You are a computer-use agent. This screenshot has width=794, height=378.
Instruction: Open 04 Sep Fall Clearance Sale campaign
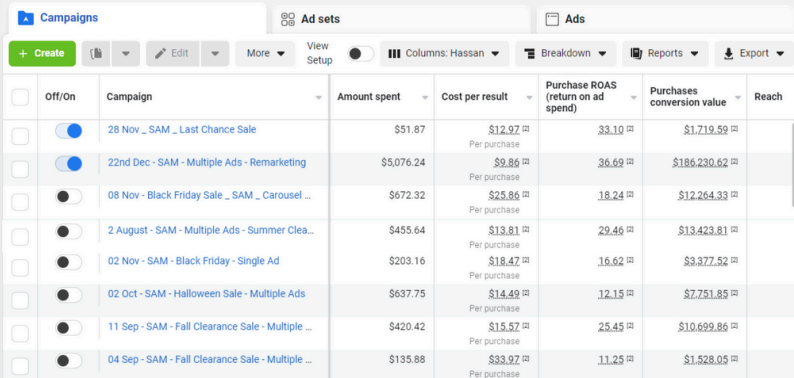pos(210,359)
